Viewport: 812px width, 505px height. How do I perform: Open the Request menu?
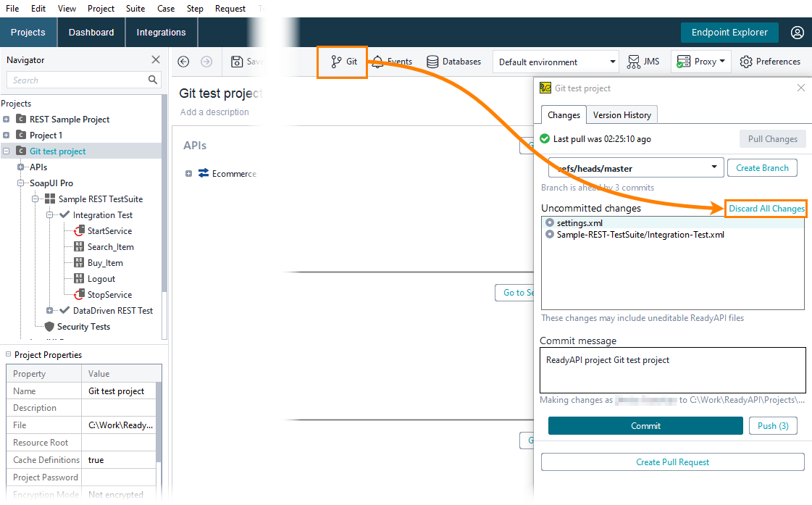230,8
